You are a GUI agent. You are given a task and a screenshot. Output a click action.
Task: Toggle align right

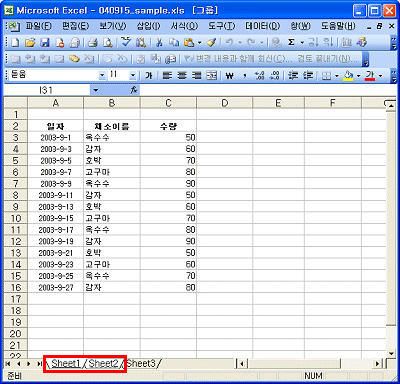[197, 76]
